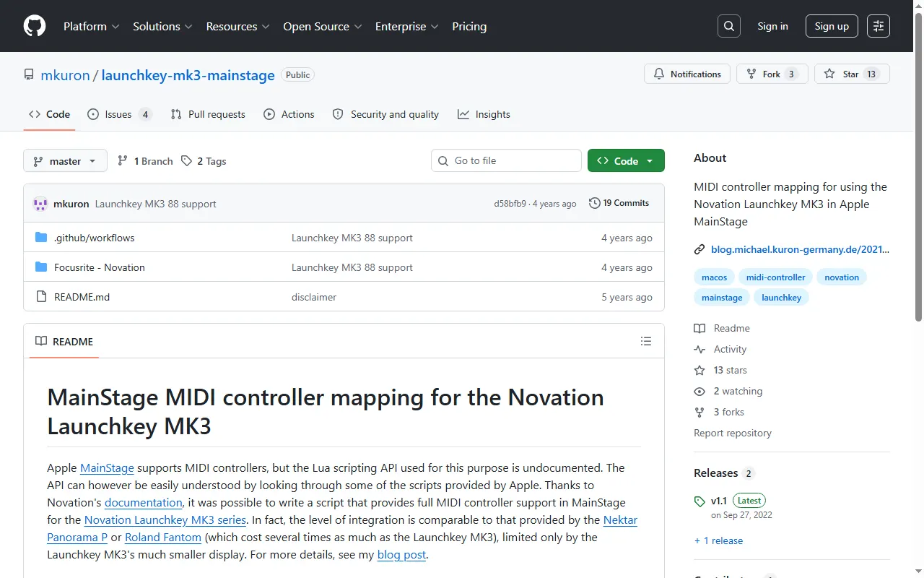The height and width of the screenshot is (578, 924).
Task: Click the eye icon next to watching
Action: 699,391
